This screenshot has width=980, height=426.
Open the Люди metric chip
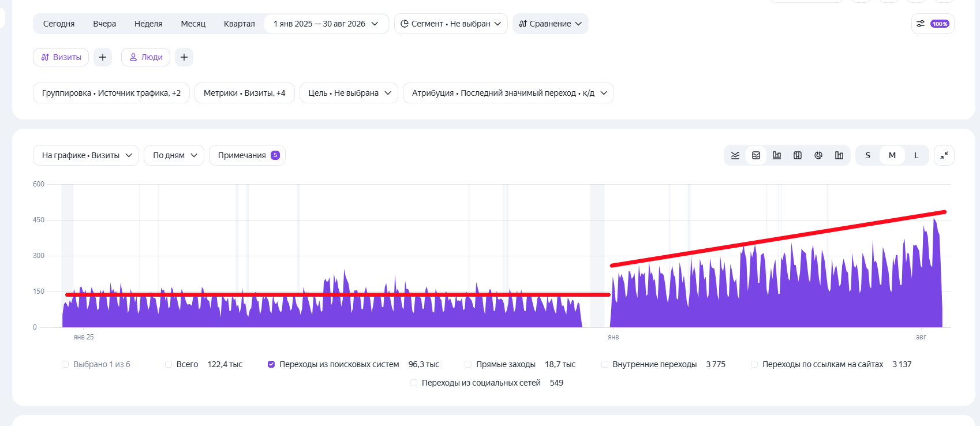[x=146, y=57]
